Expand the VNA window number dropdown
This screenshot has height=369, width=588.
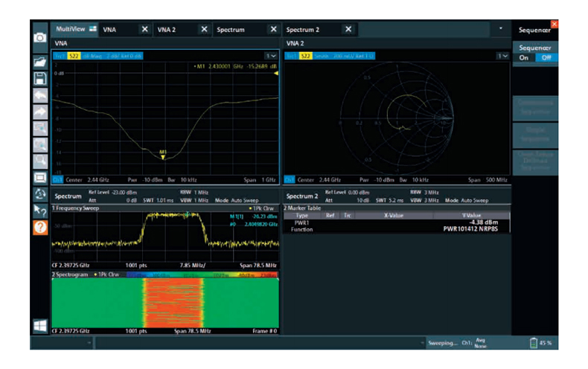click(x=271, y=56)
